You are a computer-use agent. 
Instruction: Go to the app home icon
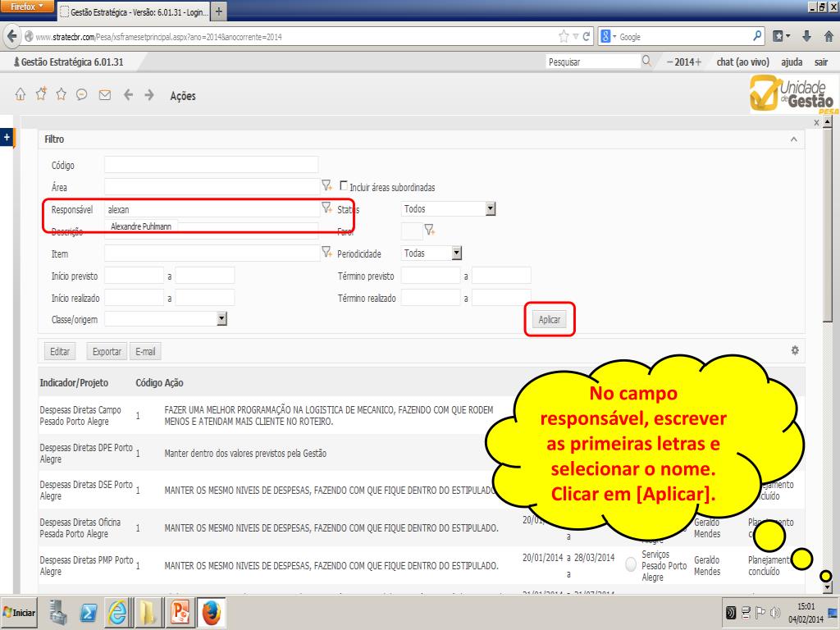click(21, 95)
